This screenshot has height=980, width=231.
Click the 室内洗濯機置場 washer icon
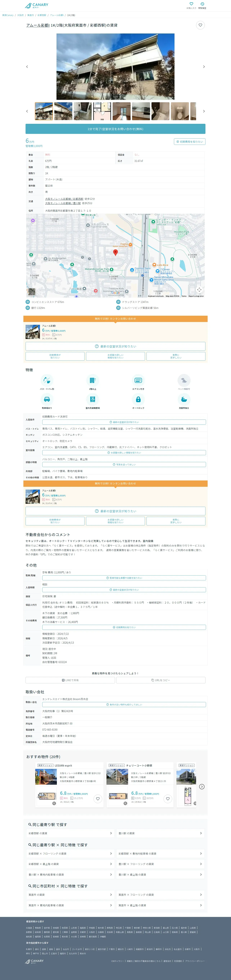point(93,399)
